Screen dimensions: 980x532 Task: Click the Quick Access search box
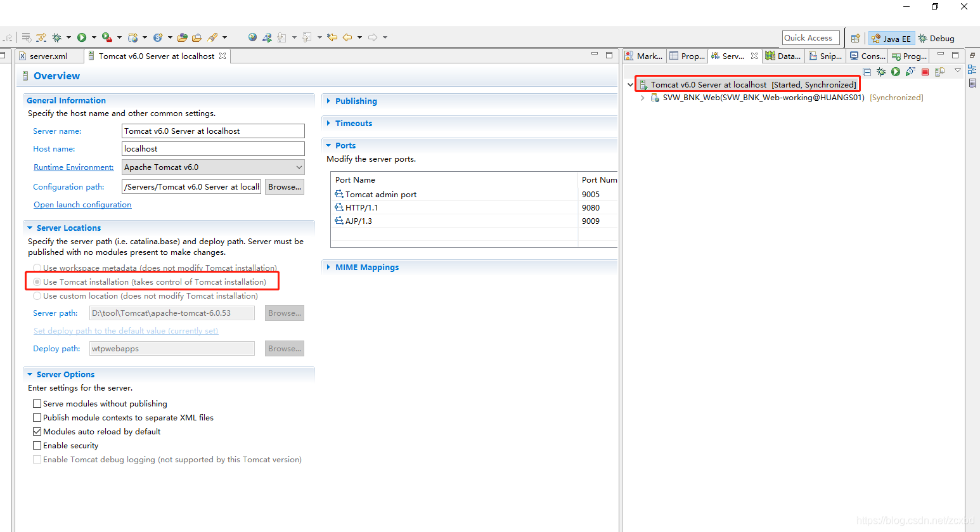tap(811, 38)
